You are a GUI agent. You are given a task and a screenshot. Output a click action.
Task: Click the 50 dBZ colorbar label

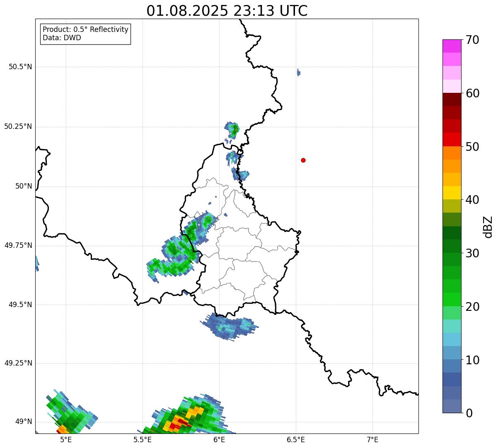[472, 147]
